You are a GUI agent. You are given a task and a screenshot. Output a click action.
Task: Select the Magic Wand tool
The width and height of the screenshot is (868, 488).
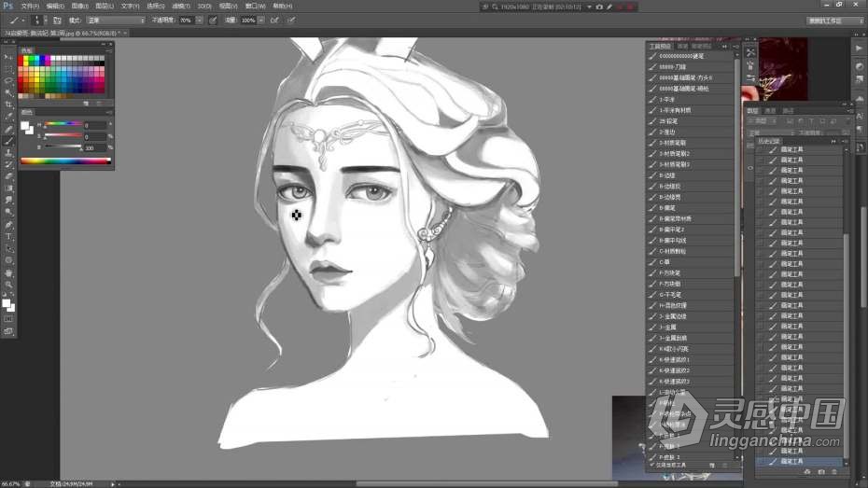coord(8,92)
